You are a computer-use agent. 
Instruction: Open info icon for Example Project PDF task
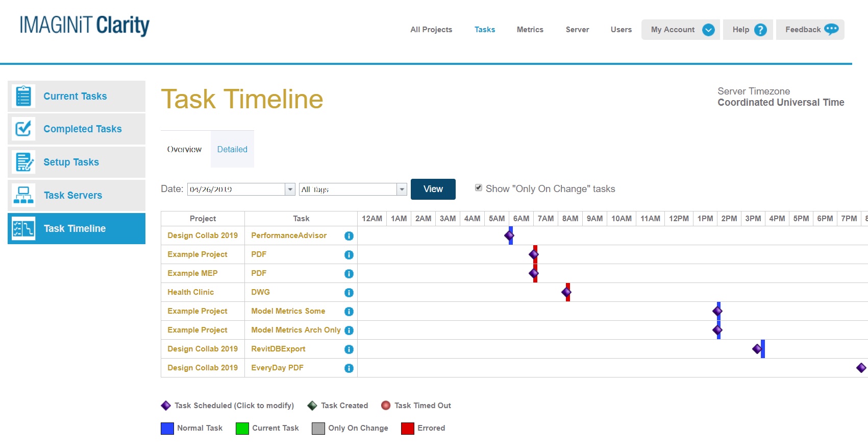pyautogui.click(x=349, y=255)
